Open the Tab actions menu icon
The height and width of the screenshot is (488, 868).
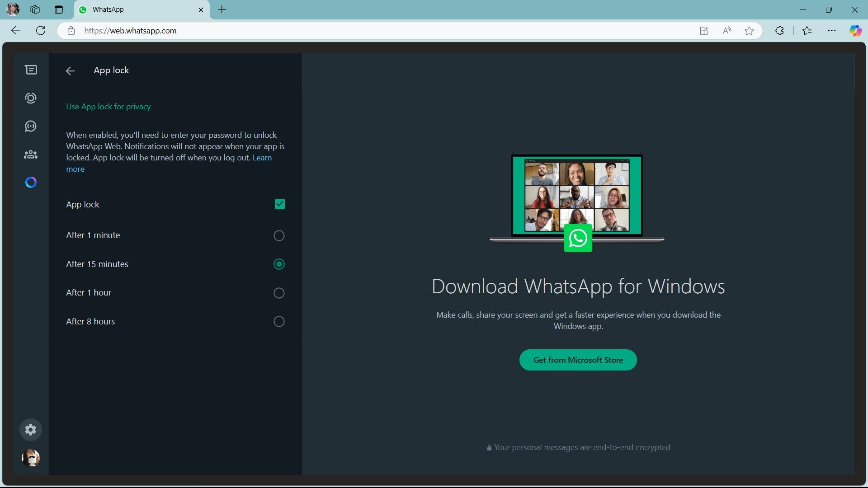[x=59, y=9]
